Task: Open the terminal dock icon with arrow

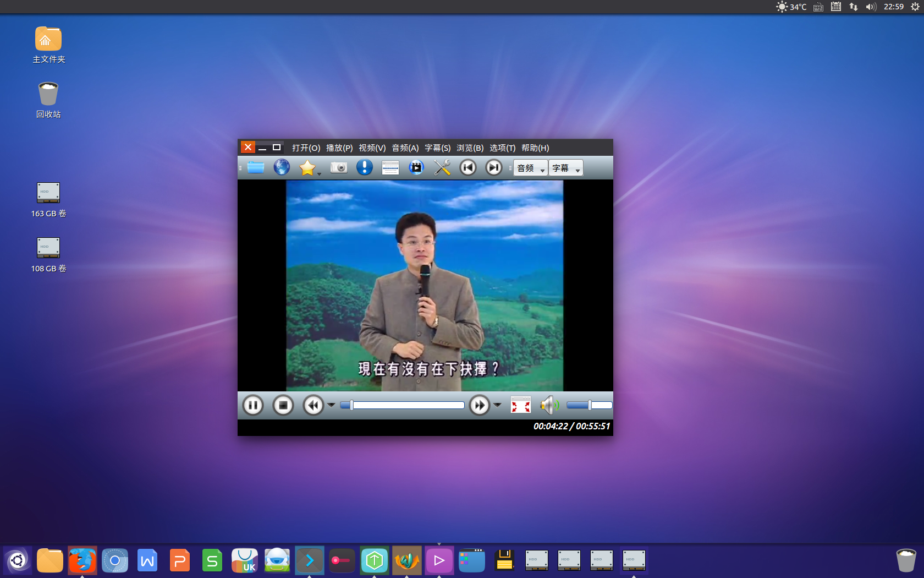Action: click(310, 561)
